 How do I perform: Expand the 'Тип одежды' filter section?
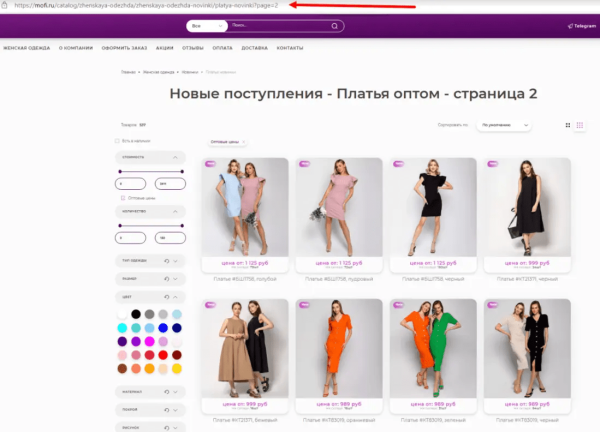pyautogui.click(x=175, y=261)
